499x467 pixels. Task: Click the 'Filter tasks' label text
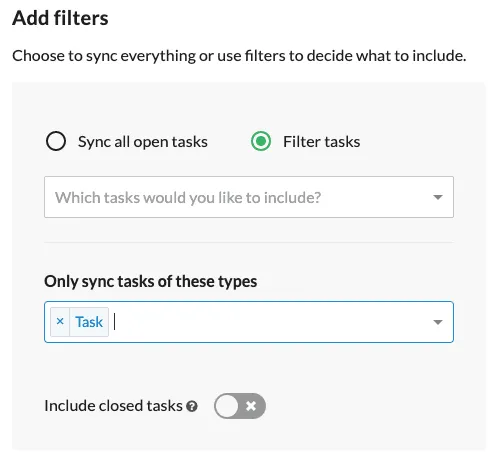[321, 142]
